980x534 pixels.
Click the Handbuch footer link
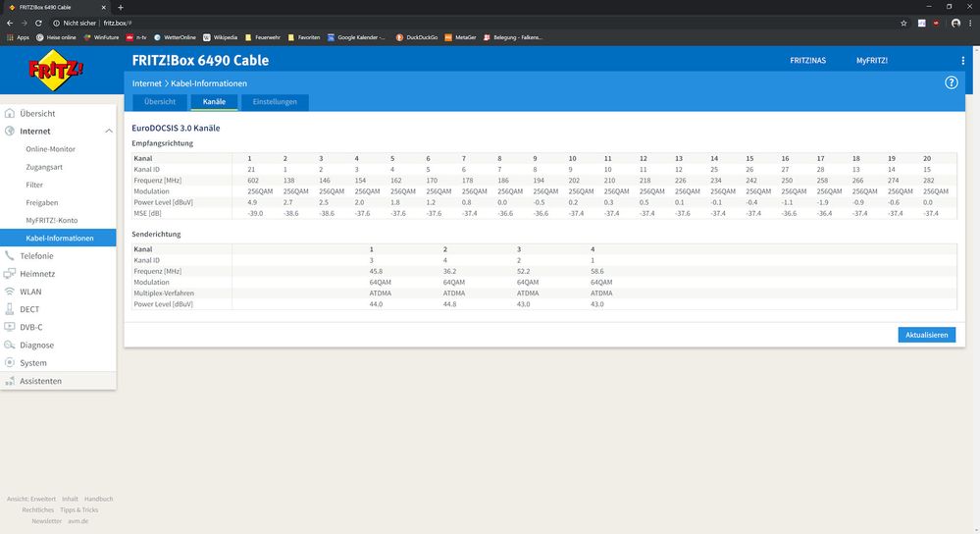click(x=99, y=499)
